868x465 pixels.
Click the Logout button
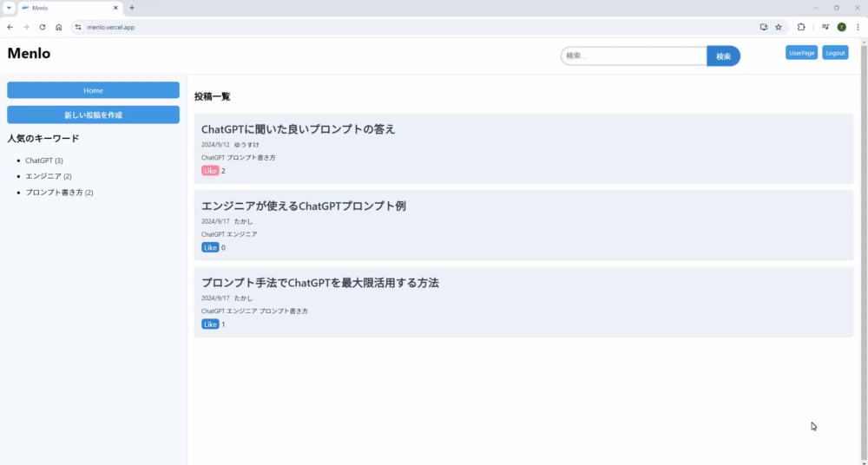click(x=835, y=53)
